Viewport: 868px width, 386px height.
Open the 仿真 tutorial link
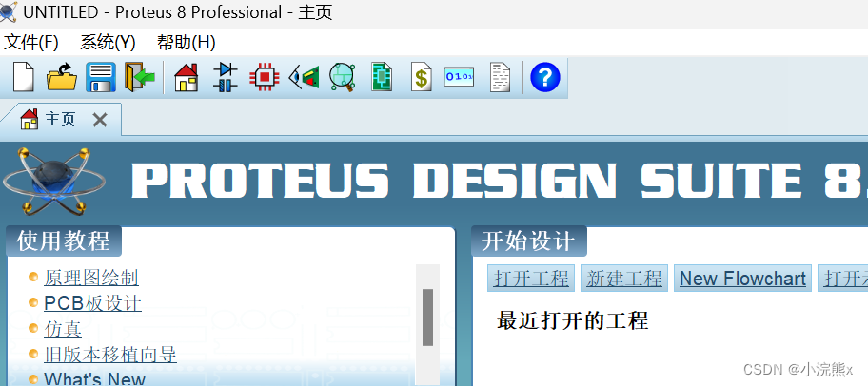63,329
